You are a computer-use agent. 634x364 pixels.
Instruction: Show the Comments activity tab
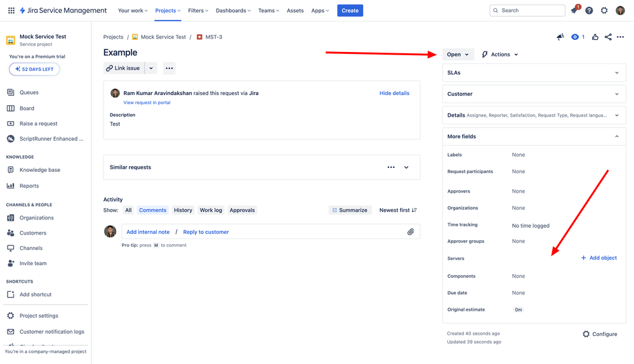pyautogui.click(x=152, y=210)
